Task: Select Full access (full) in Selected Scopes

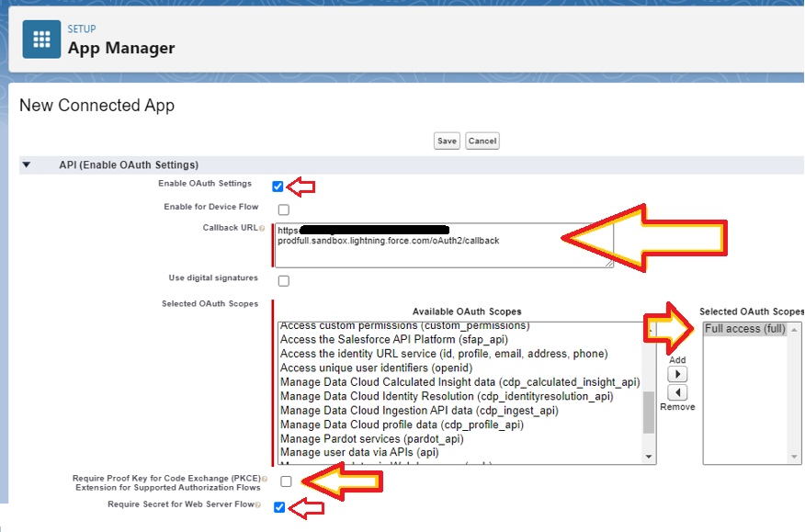Action: 744,329
